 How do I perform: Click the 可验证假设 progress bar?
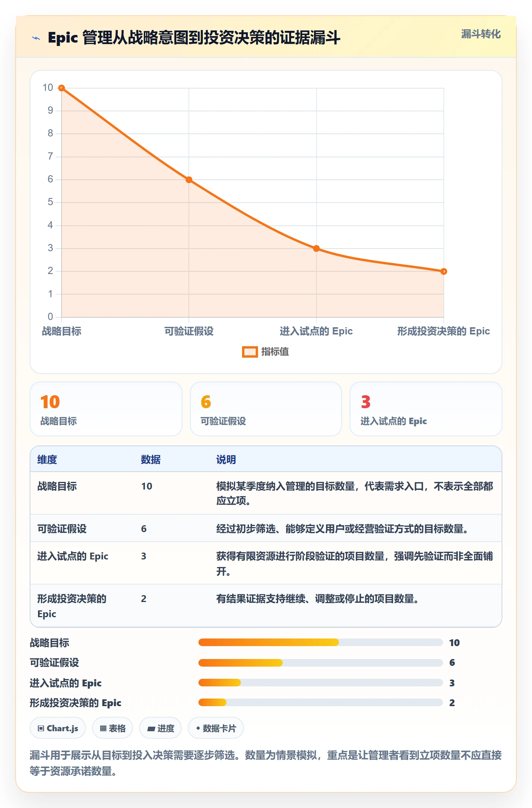point(320,663)
